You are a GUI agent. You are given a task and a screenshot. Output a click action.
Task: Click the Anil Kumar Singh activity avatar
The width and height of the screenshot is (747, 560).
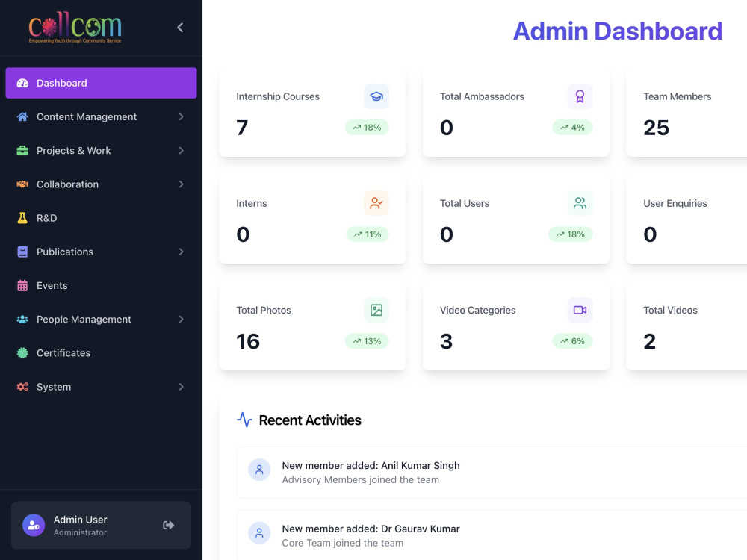[259, 470]
